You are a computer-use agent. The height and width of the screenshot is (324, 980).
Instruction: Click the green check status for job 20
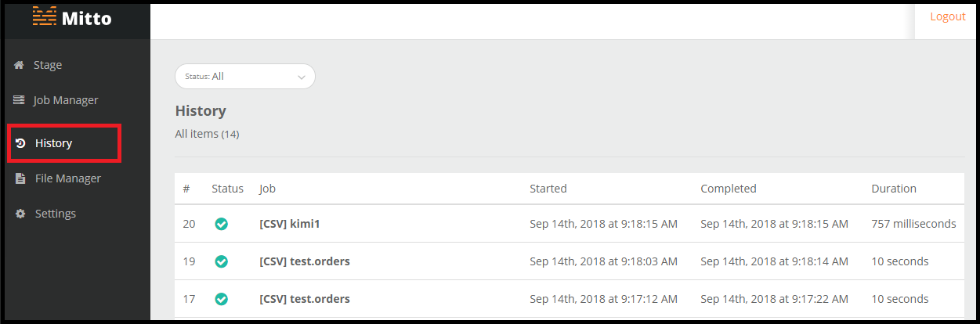tap(222, 224)
